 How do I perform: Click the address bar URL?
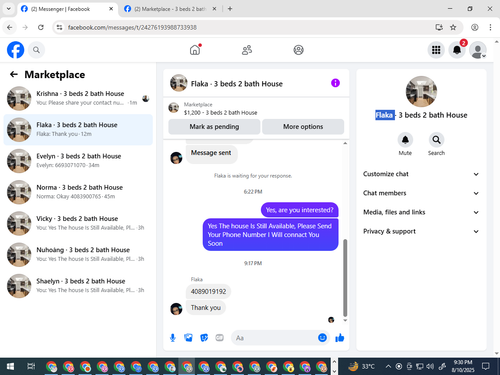pos(132,27)
